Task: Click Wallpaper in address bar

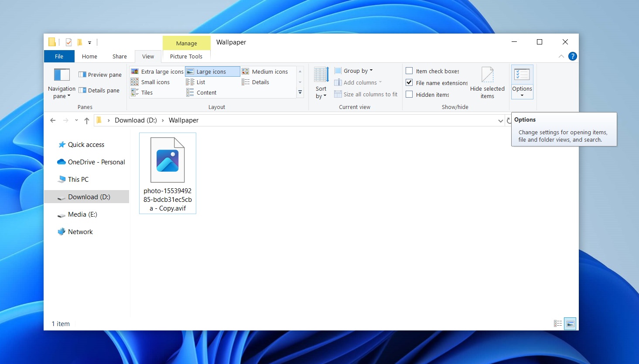Action: [x=184, y=120]
